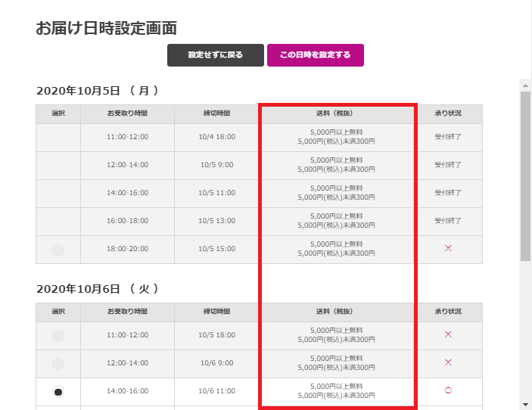This screenshot has height=410, width=532.
Task: Click the '2020年10月5日（月）' date heading
Action: (x=98, y=91)
